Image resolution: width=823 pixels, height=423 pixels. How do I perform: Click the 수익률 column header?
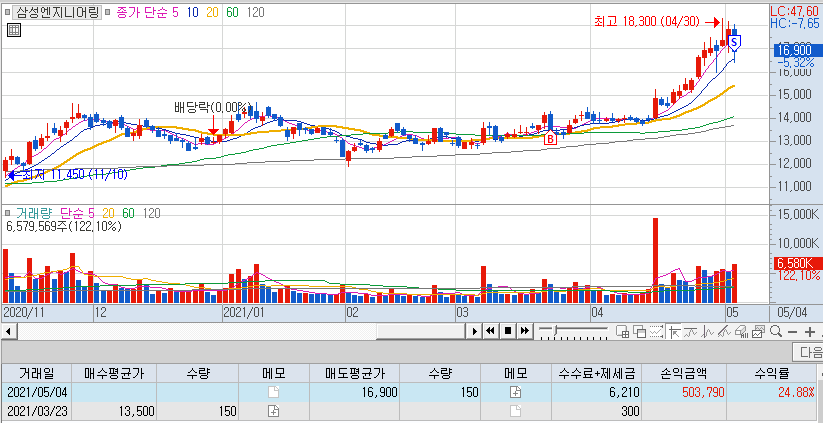pyautogui.click(x=772, y=373)
